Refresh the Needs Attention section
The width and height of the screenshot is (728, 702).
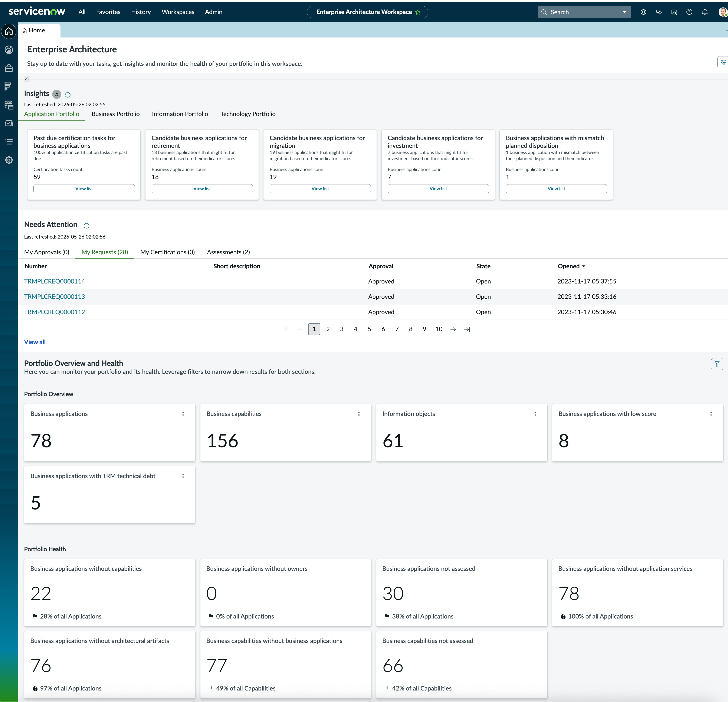(86, 226)
